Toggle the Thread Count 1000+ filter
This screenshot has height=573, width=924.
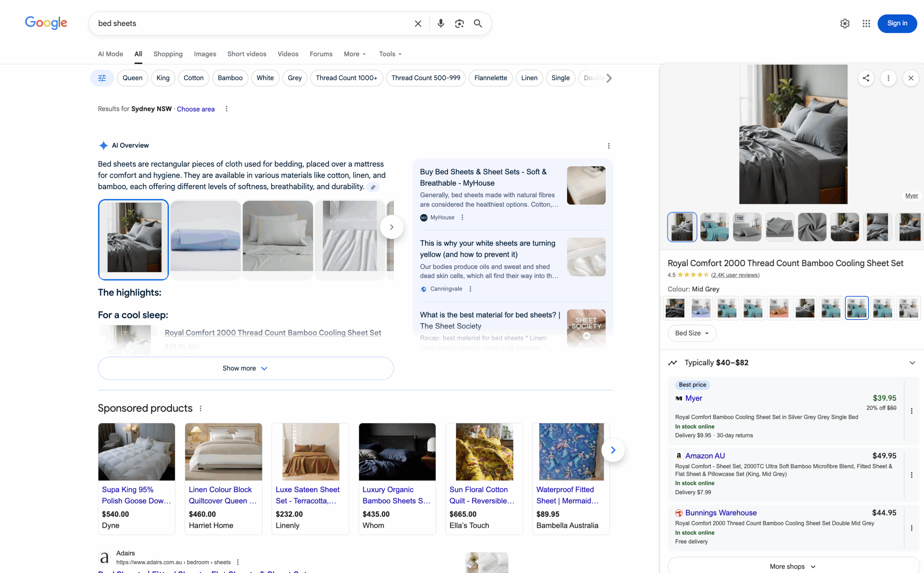tap(346, 78)
